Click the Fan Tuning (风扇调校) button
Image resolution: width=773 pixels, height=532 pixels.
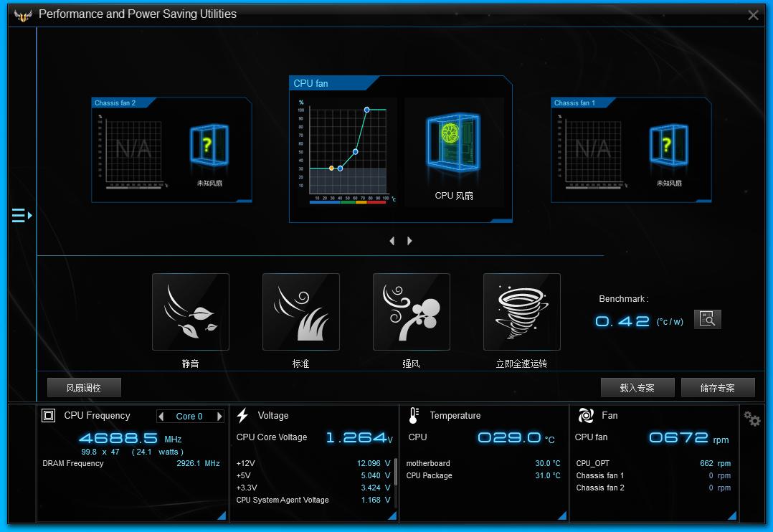(x=84, y=388)
